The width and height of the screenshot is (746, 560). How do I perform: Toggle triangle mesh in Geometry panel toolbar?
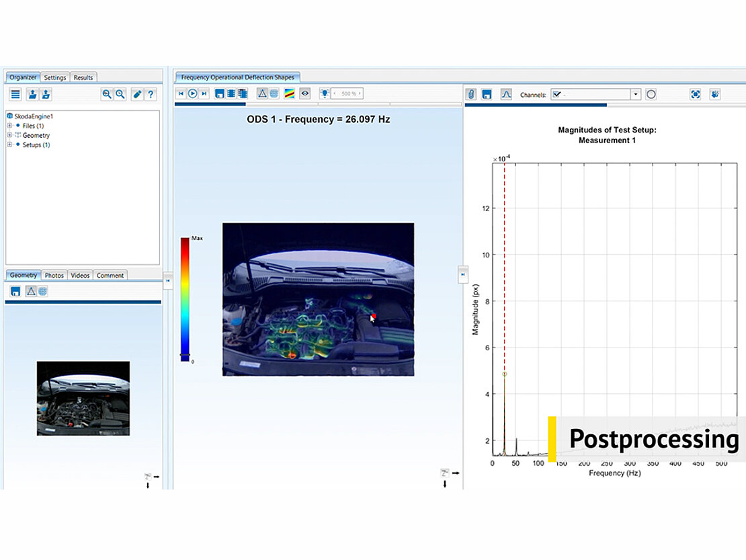click(31, 291)
